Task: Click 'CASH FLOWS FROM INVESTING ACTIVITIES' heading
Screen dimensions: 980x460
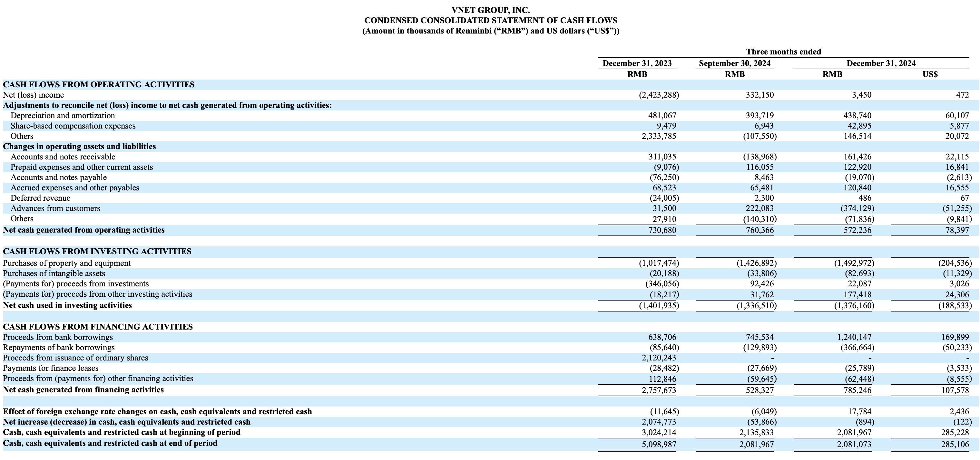Action: (x=97, y=252)
